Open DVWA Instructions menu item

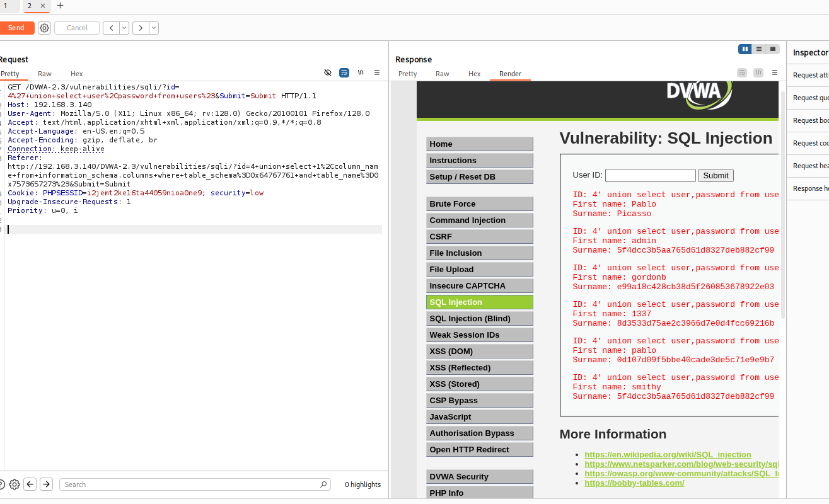click(480, 160)
